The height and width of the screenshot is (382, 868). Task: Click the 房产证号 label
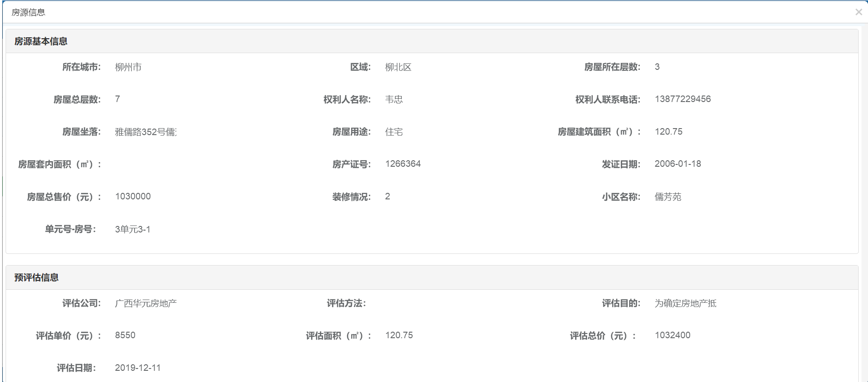[352, 164]
